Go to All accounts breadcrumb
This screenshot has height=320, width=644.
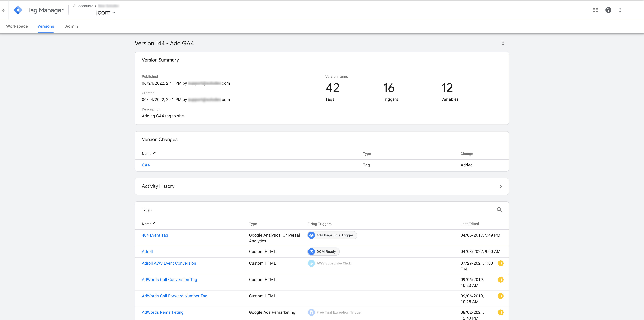point(83,6)
